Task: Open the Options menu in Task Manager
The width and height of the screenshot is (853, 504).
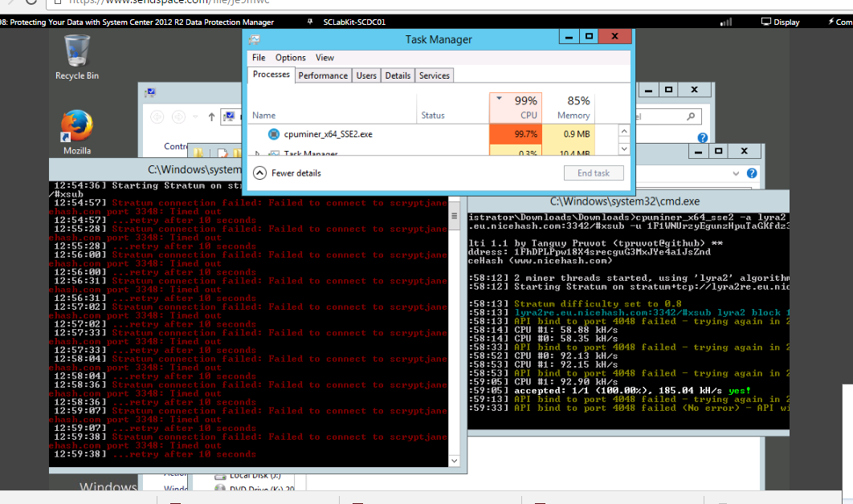Action: (291, 58)
